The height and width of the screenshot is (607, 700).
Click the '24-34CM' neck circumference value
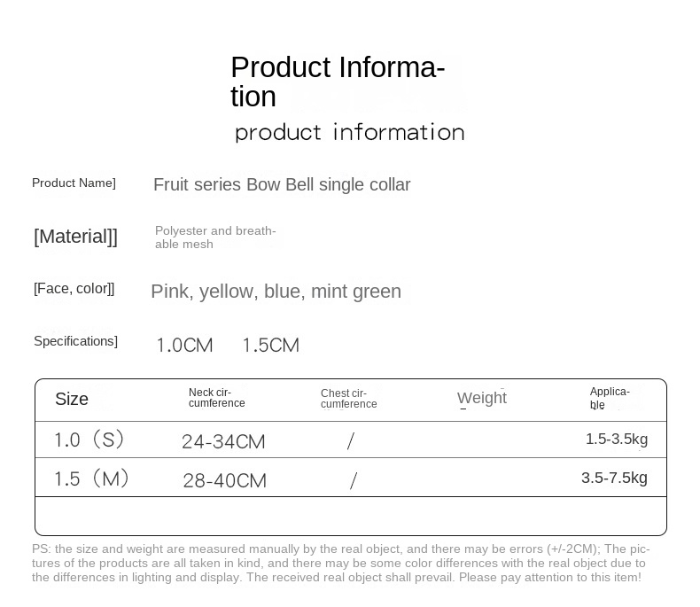click(x=223, y=441)
